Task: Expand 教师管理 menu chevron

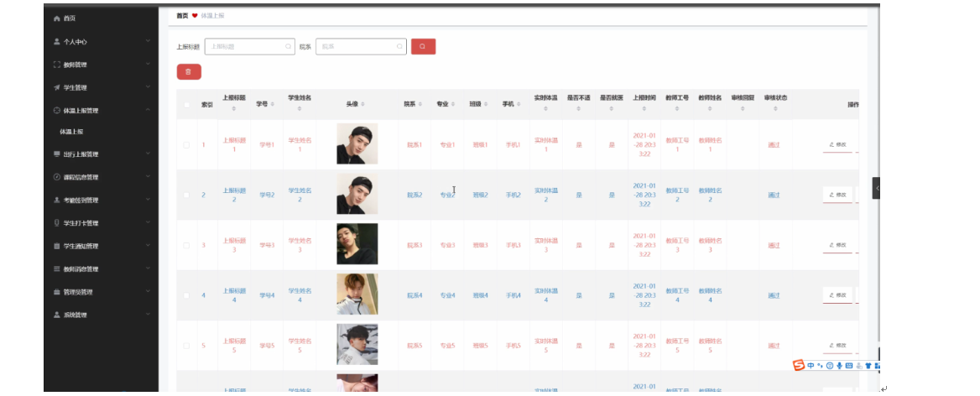Action: 148,65
